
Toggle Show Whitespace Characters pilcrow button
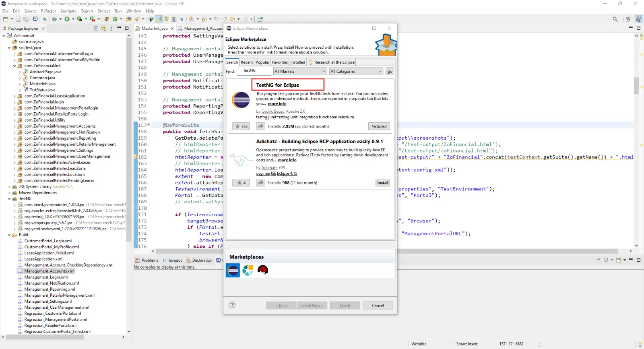[x=182, y=19]
